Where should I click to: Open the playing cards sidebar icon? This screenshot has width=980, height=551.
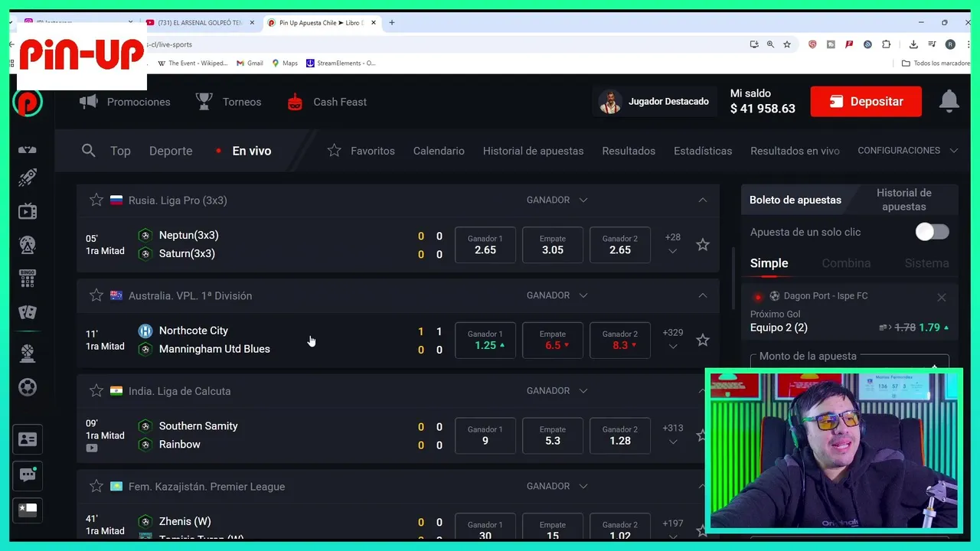pyautogui.click(x=28, y=311)
